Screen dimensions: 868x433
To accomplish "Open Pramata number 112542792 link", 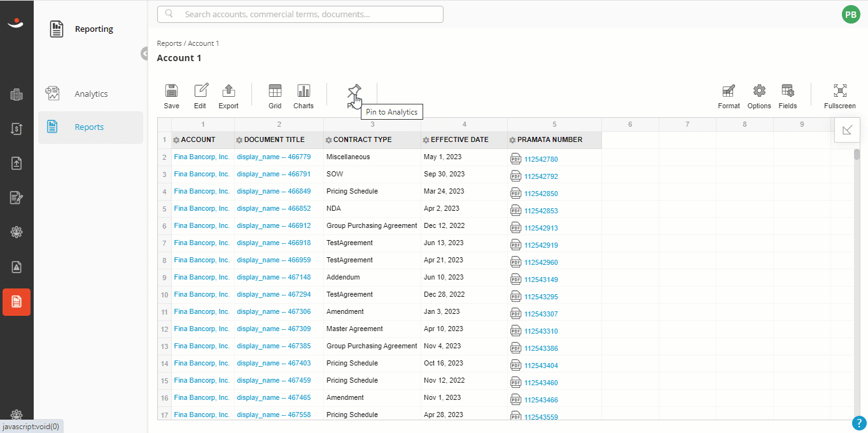I will point(541,176).
